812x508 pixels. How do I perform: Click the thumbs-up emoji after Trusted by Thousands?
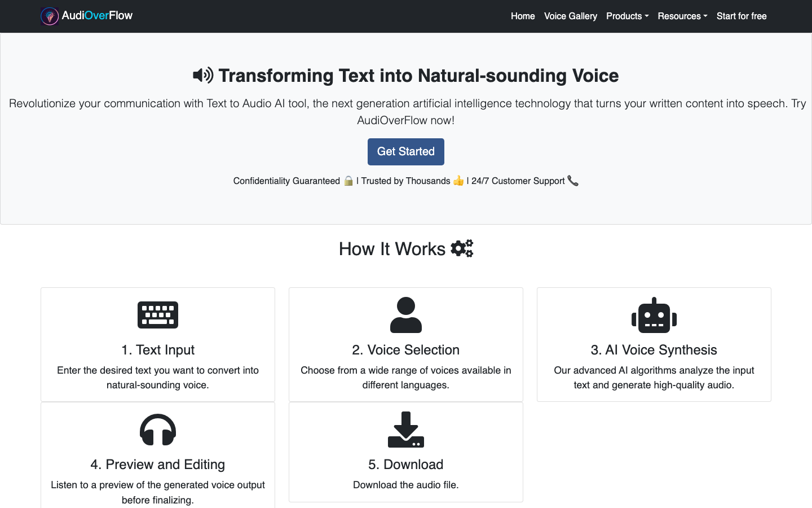point(458,181)
